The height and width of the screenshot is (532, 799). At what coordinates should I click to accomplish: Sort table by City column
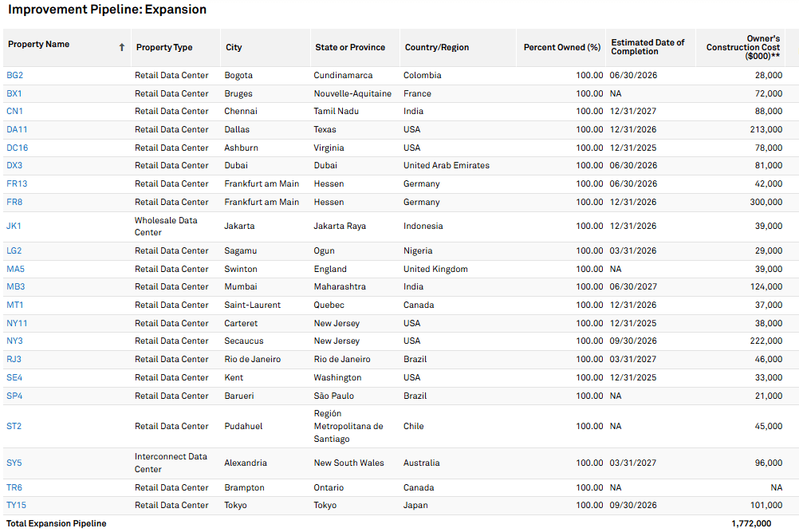click(x=234, y=47)
